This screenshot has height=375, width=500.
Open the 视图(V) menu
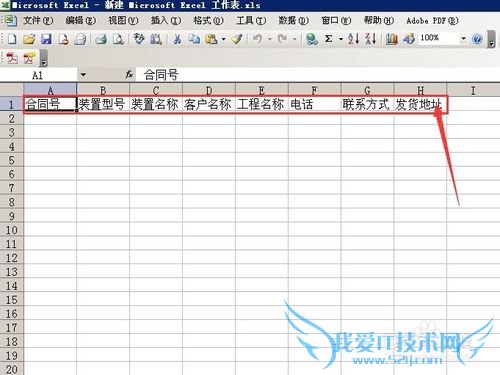click(x=123, y=21)
